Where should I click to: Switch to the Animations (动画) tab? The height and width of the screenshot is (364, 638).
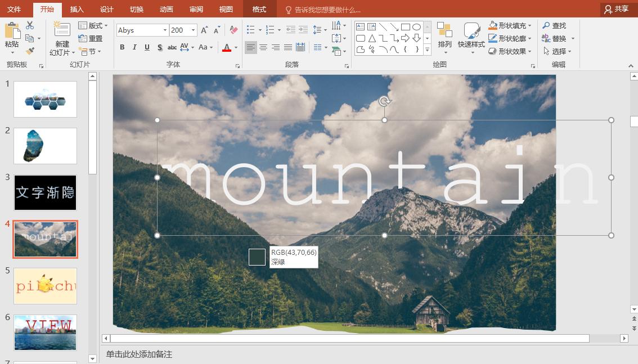tap(167, 10)
